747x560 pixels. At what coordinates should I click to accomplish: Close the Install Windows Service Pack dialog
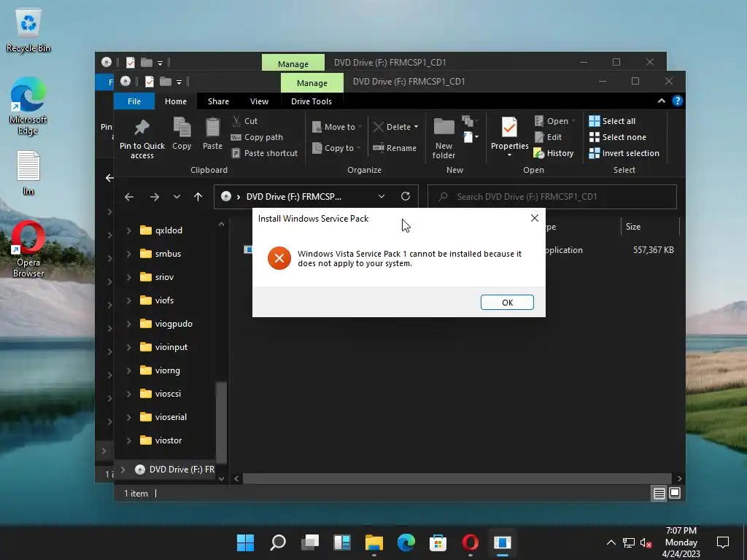point(535,218)
